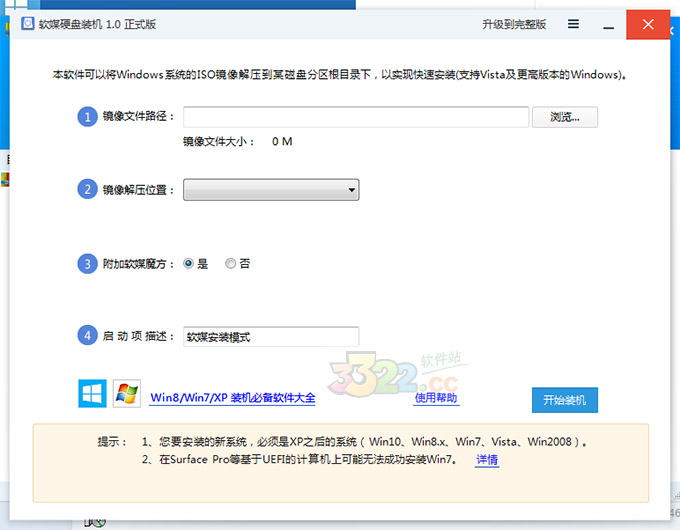680x530 pixels.
Task: Click the 镜像文件路径 label
Action: pyautogui.click(x=138, y=116)
